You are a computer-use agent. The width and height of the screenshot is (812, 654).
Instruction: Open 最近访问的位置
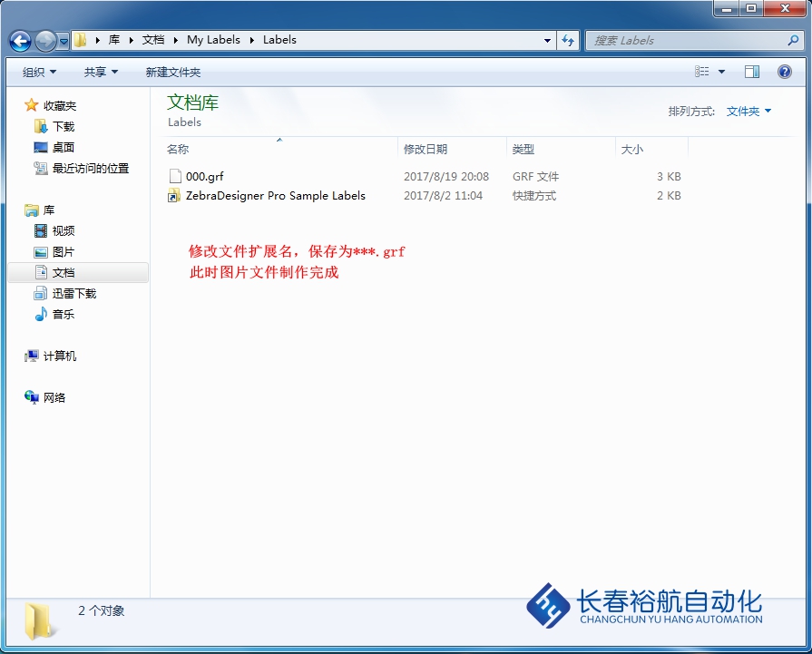click(91, 168)
